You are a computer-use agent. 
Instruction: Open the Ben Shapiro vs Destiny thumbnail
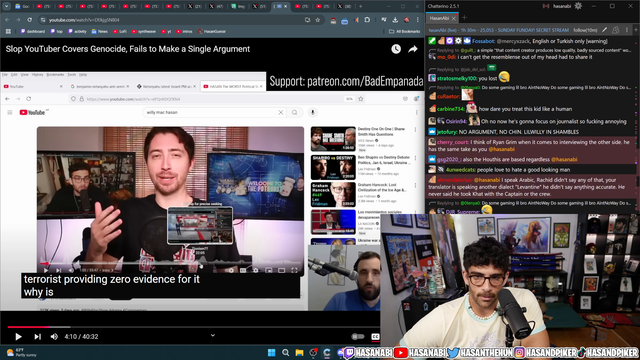pos(333,167)
